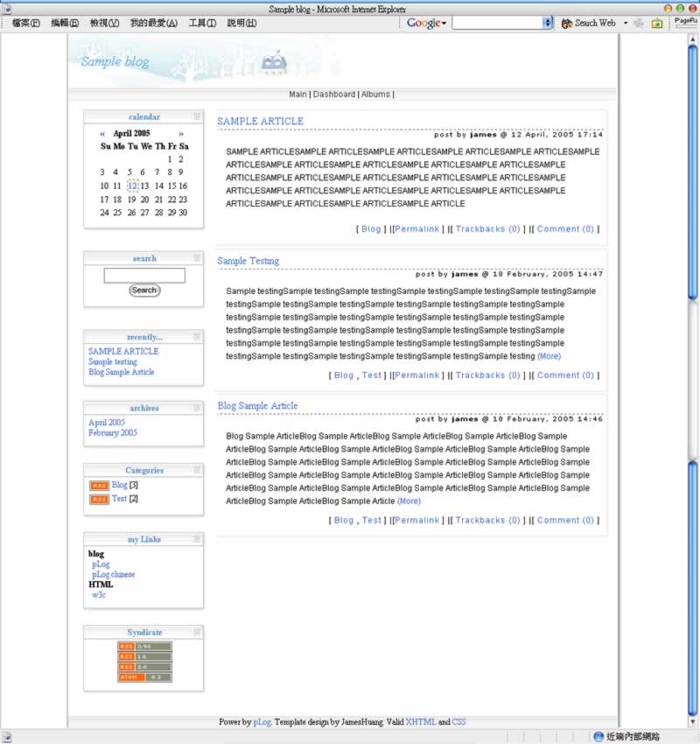Collapse the my Links panel with its corner icon
This screenshot has width=700, height=744.
(x=197, y=539)
